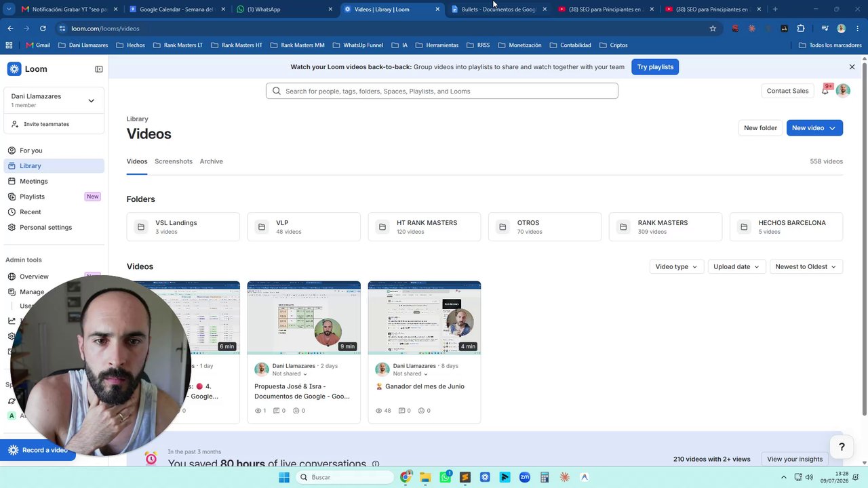Open WhatsApp from the taskbar
Screen dimensions: 868x488
point(445,477)
